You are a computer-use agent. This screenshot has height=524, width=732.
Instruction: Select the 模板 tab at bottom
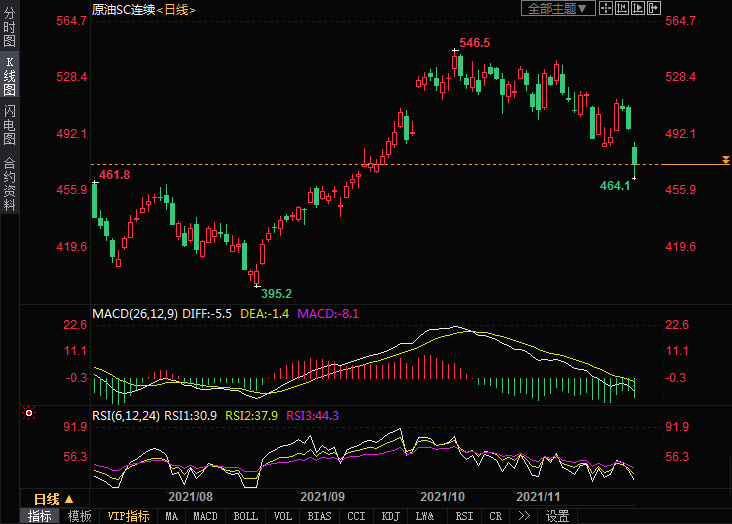pyautogui.click(x=79, y=516)
